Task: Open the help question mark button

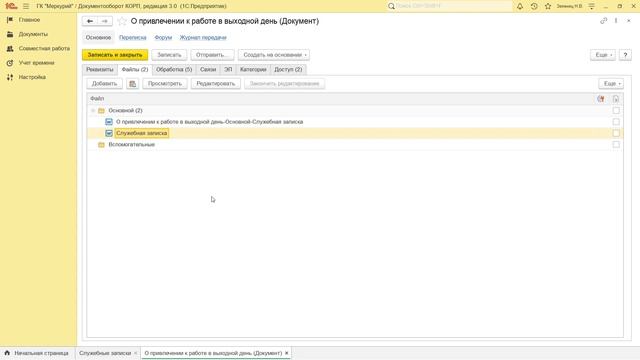Action: click(x=625, y=55)
